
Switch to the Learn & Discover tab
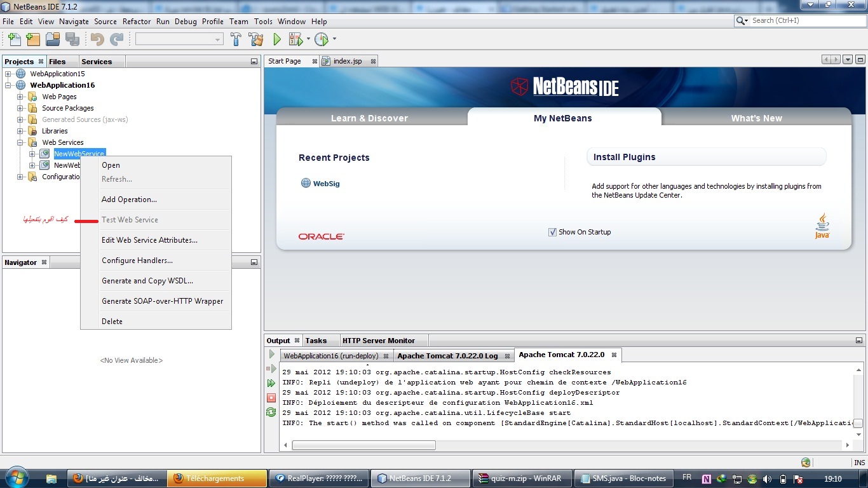point(369,118)
